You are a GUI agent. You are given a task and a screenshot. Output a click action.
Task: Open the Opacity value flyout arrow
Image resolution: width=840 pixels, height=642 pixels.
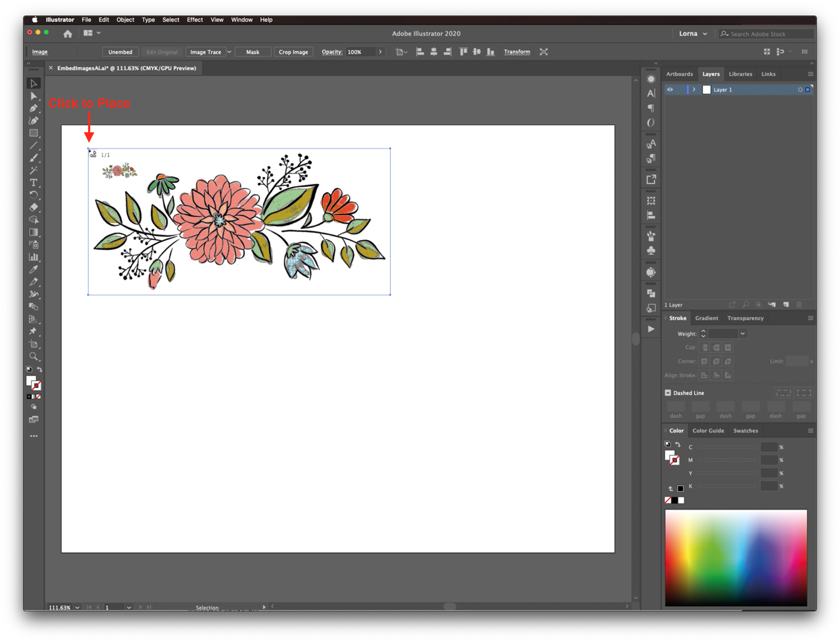[380, 52]
